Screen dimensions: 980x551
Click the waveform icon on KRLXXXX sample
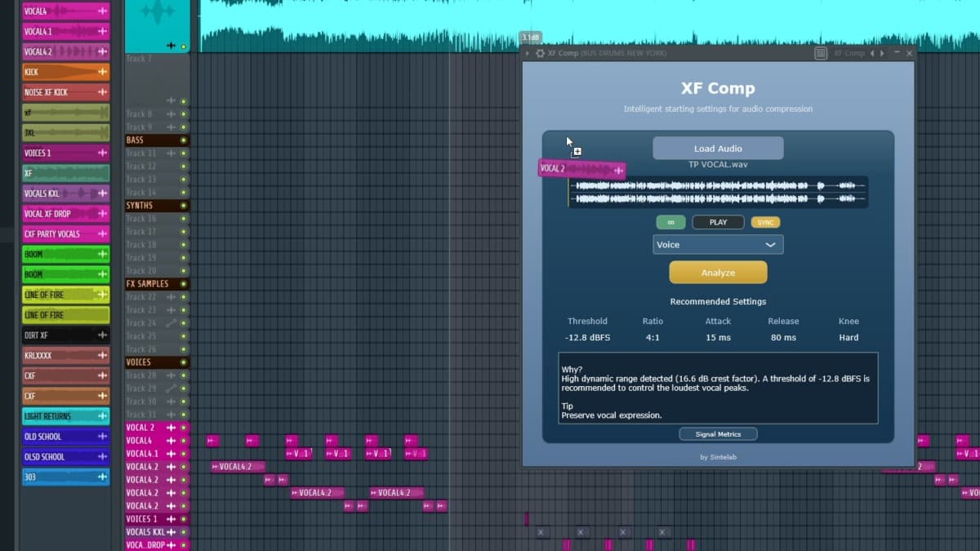[x=102, y=356]
